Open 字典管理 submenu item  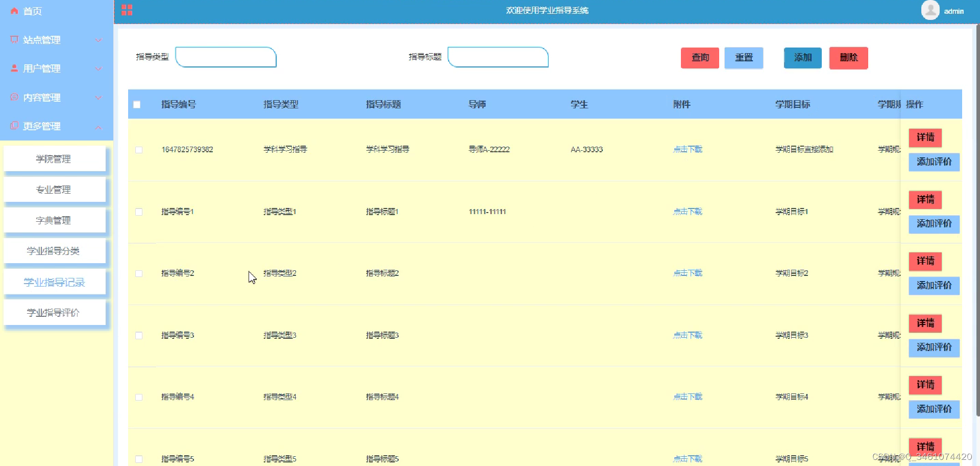click(x=55, y=220)
